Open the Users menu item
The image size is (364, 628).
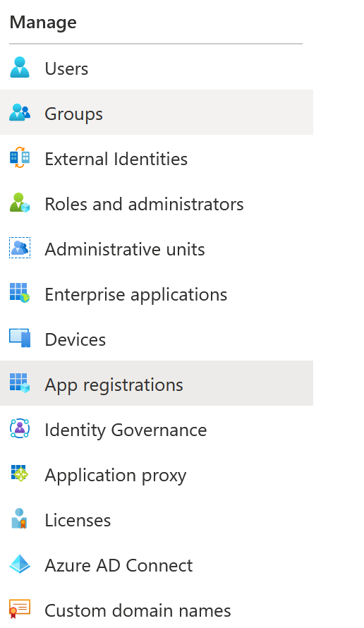click(x=157, y=68)
